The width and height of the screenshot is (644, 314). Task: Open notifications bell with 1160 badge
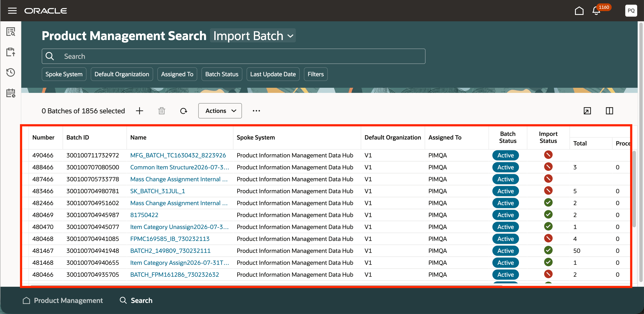[596, 11]
